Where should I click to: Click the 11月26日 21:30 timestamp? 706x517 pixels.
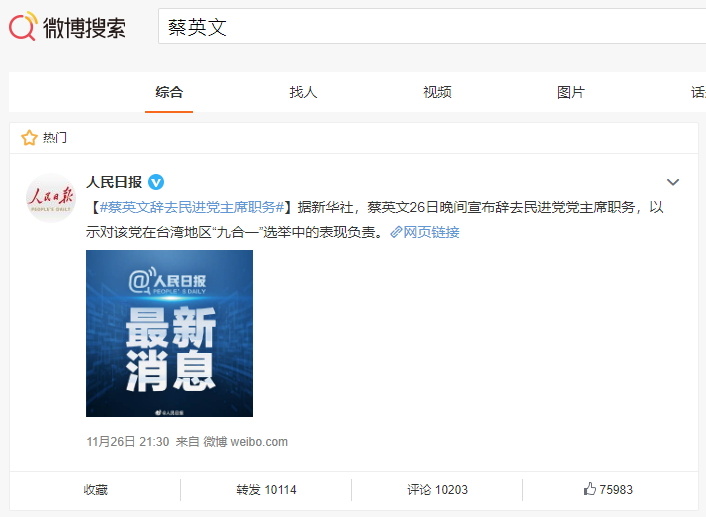pos(128,442)
